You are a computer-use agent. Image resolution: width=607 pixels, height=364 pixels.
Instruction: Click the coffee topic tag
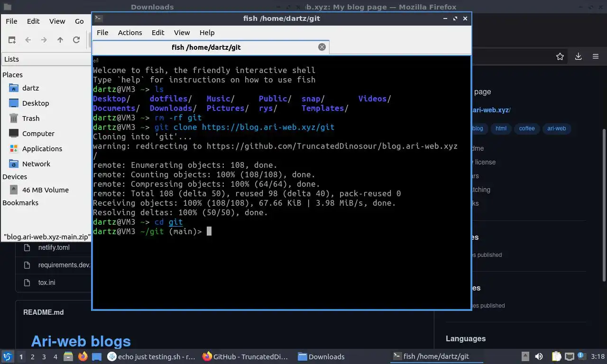click(x=526, y=128)
